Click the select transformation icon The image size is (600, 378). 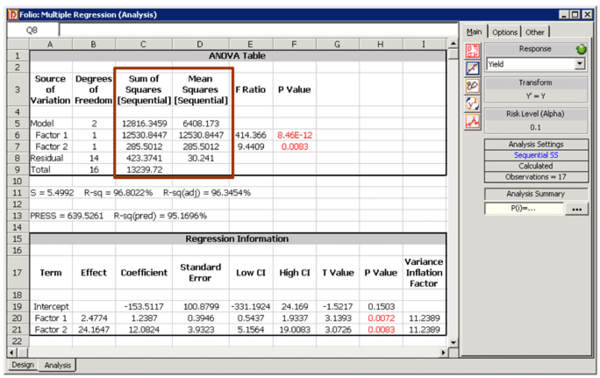point(473,86)
